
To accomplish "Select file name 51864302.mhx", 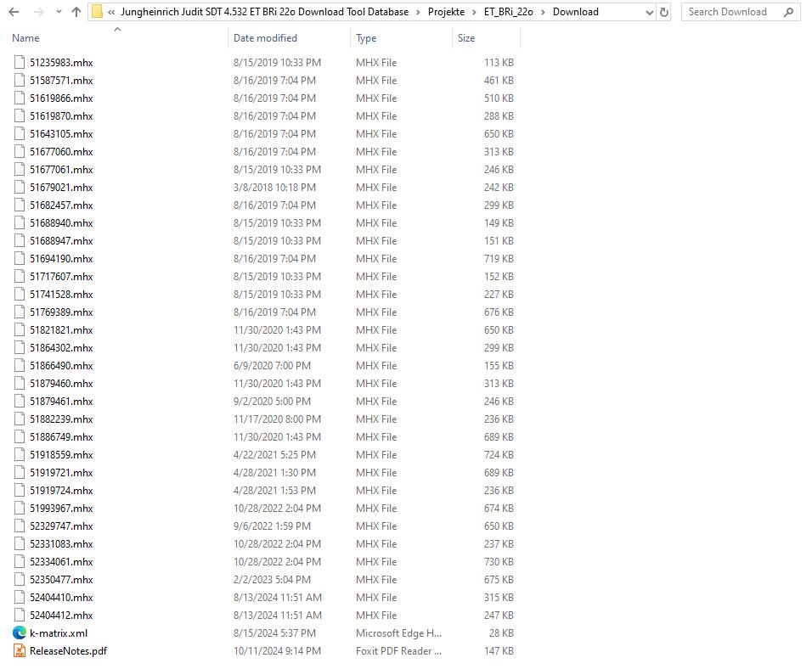I will click(x=61, y=347).
